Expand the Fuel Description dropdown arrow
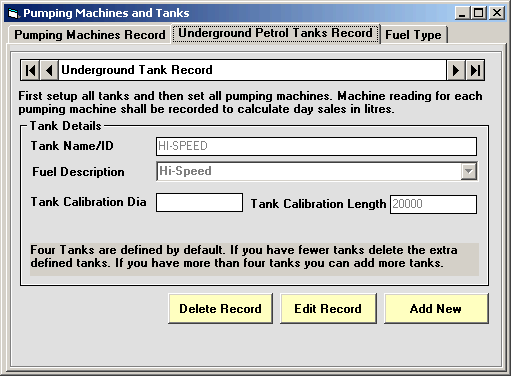511x376 pixels. click(x=469, y=171)
